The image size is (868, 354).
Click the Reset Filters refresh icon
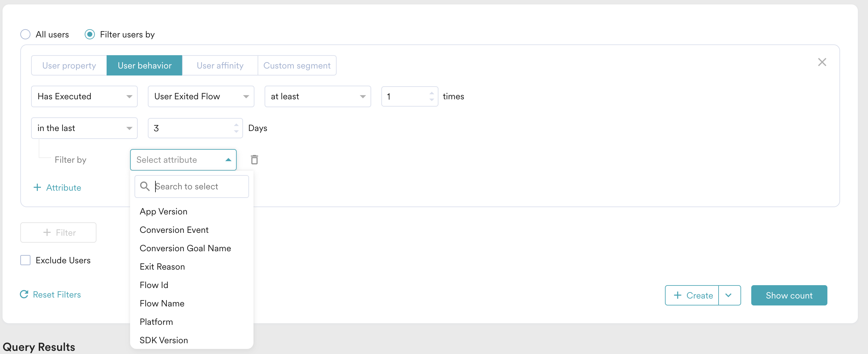click(24, 294)
